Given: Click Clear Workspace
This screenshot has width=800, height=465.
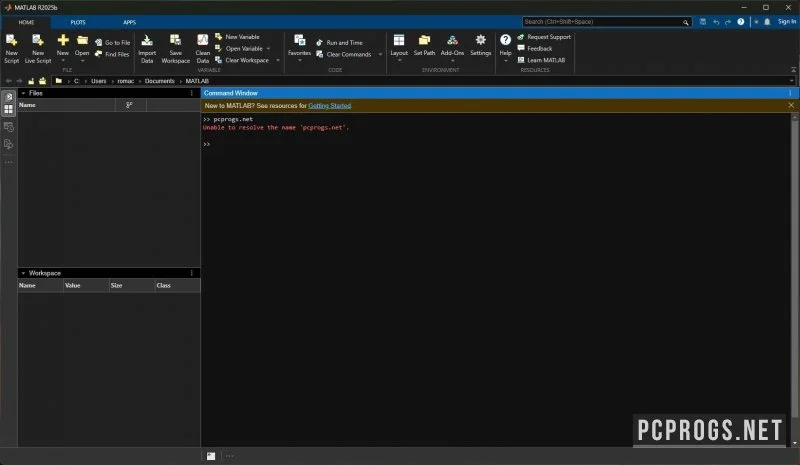Looking at the screenshot, I should tap(242, 60).
